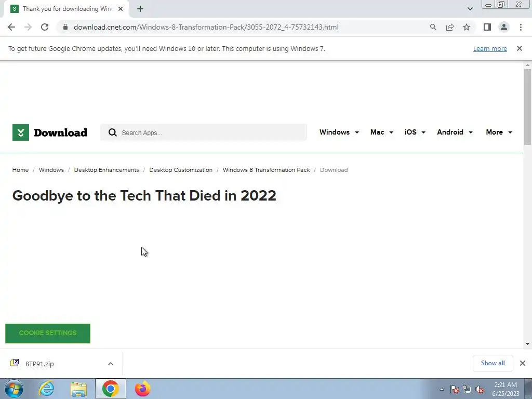Bookmark this page with the star icon
Image resolution: width=532 pixels, height=399 pixels.
click(467, 27)
